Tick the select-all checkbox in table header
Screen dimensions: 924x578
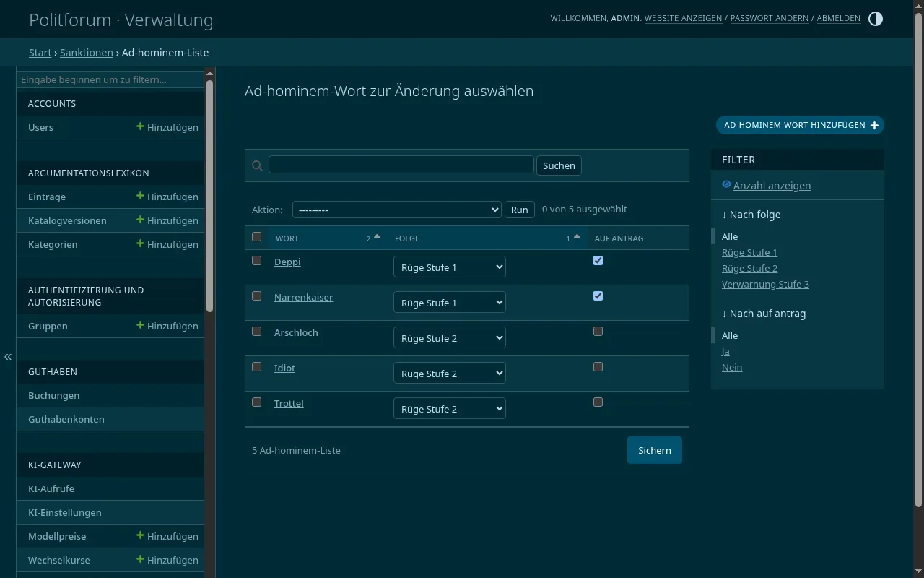coord(256,237)
